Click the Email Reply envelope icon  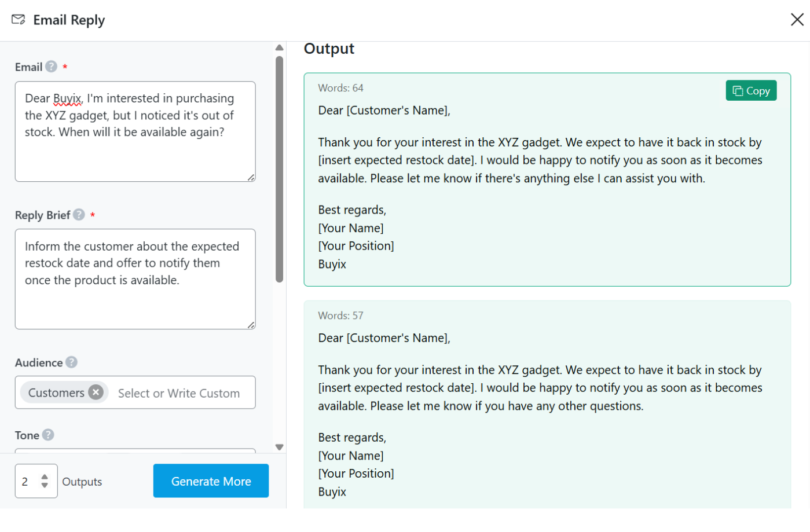[x=19, y=20]
